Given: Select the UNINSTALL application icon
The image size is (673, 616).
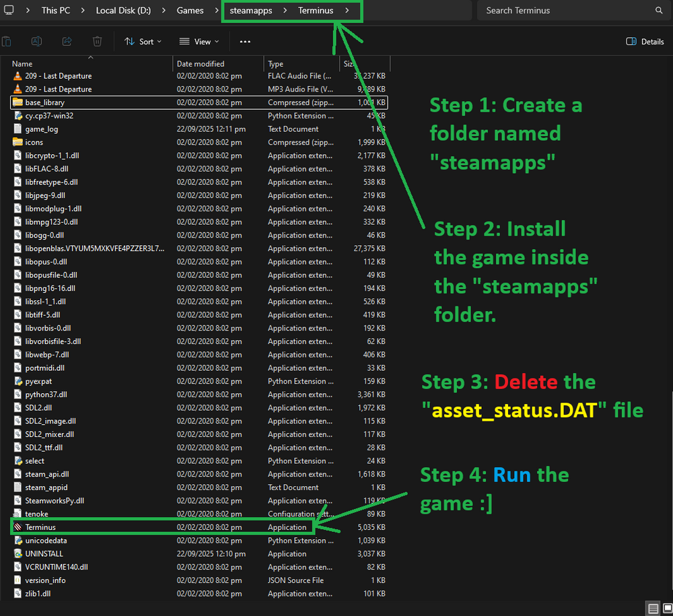Looking at the screenshot, I should click(x=18, y=553).
